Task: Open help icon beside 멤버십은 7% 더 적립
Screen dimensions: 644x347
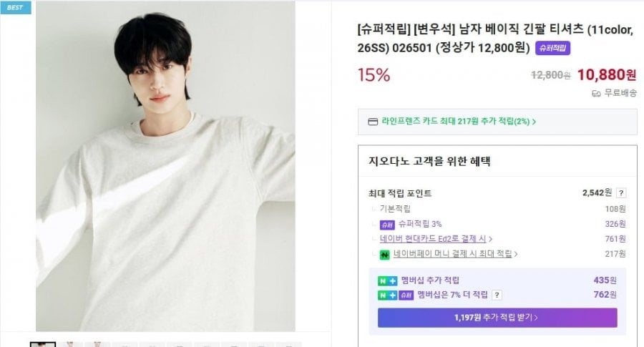Action: [x=497, y=295]
